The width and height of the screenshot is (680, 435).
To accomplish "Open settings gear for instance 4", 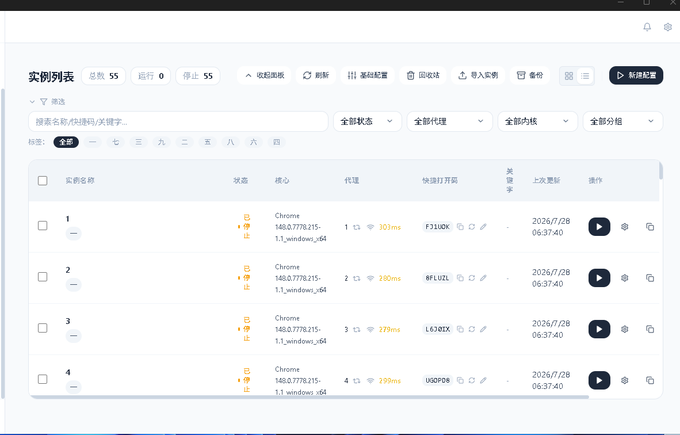I will 624,380.
